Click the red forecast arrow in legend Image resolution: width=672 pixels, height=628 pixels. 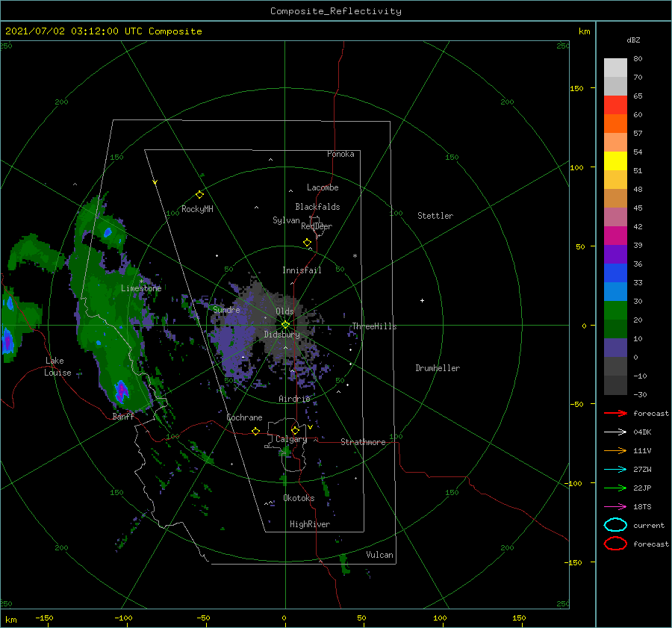coord(615,413)
